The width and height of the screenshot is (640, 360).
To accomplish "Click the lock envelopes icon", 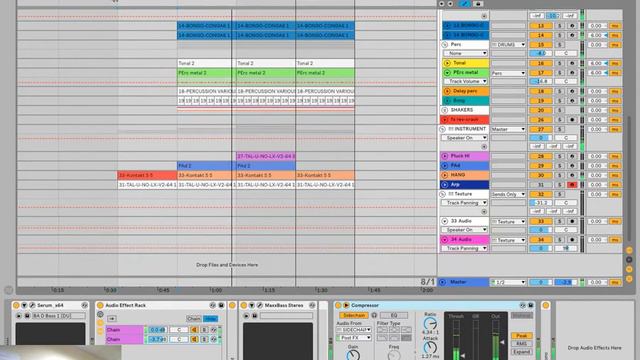I will tap(478, 4).
